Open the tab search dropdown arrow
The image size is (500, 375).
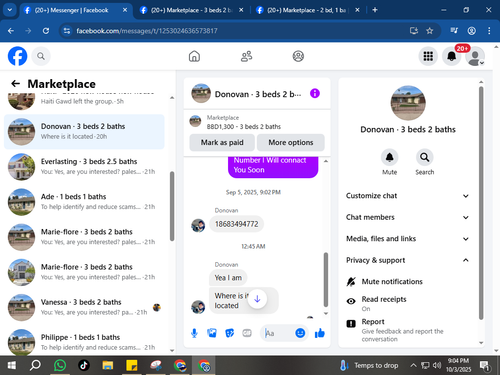(x=10, y=10)
